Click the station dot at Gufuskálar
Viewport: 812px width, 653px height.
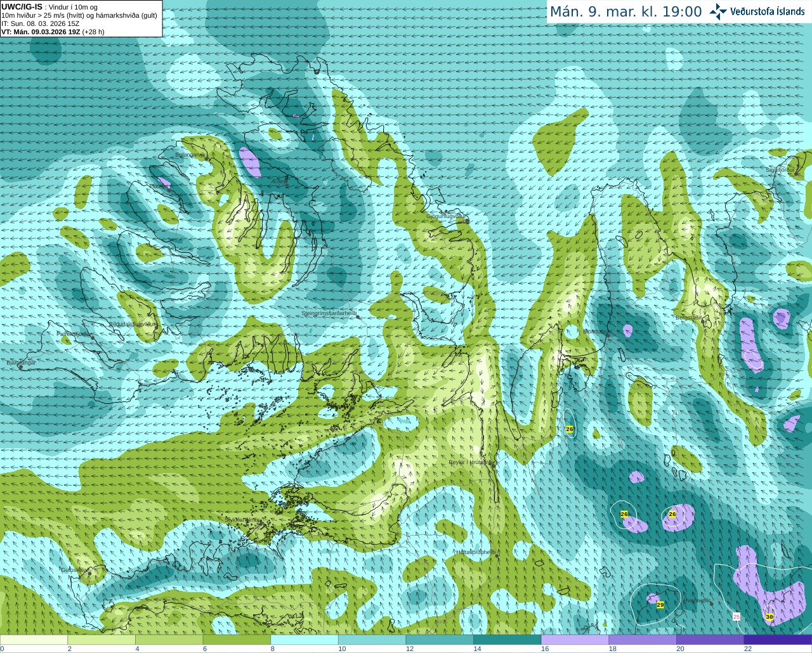[x=89, y=573]
